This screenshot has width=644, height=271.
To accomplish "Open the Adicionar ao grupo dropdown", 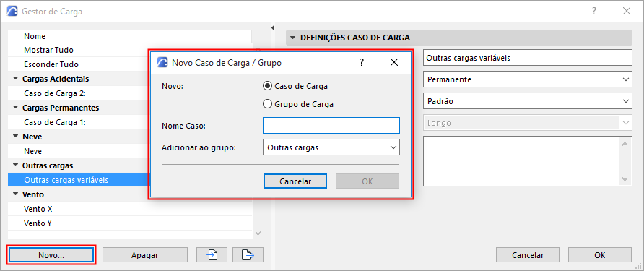I will click(x=331, y=147).
